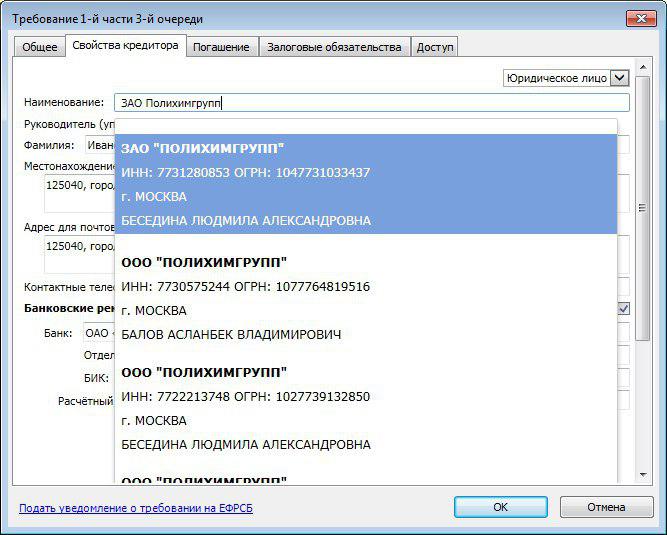
Task: Open the Общее tab
Action: (40, 47)
